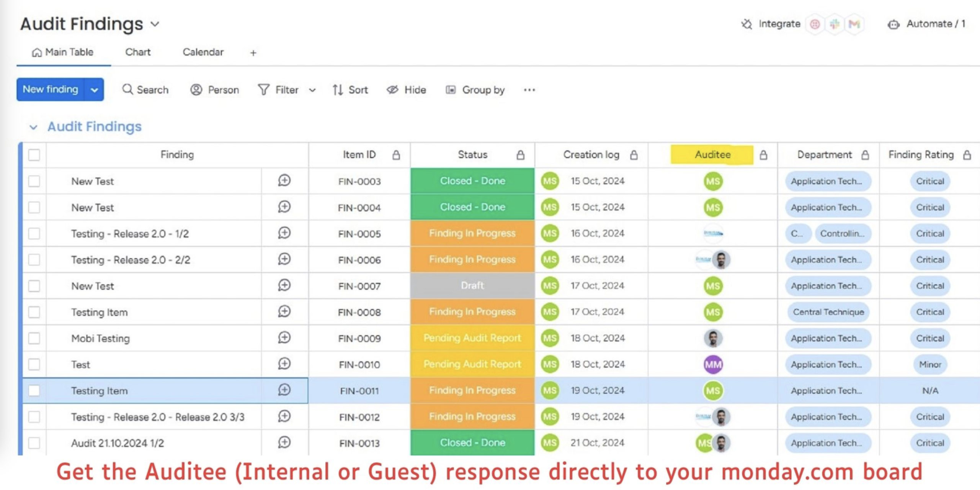The width and height of the screenshot is (980, 490).
Task: Tick the select-all checkbox in the header
Action: pos(34,155)
